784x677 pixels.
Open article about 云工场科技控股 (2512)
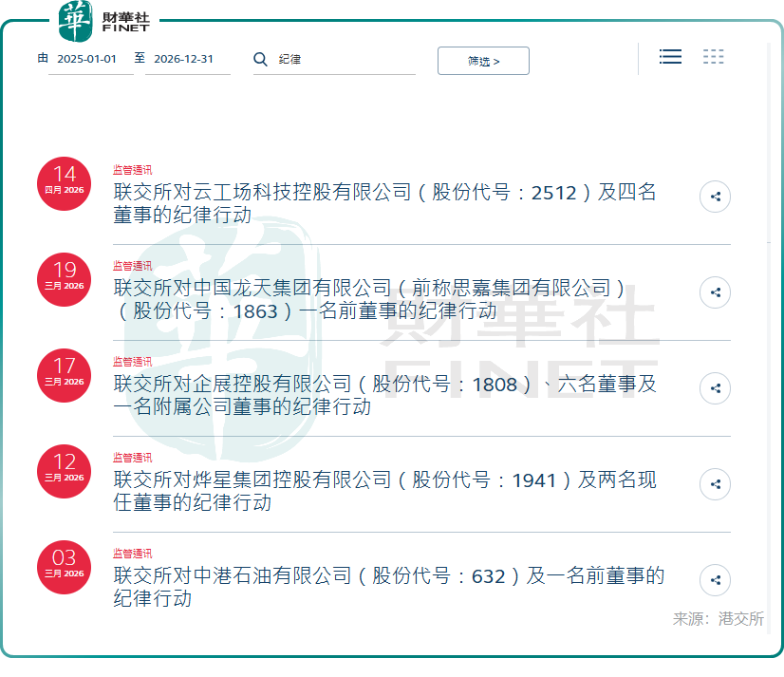384,203
